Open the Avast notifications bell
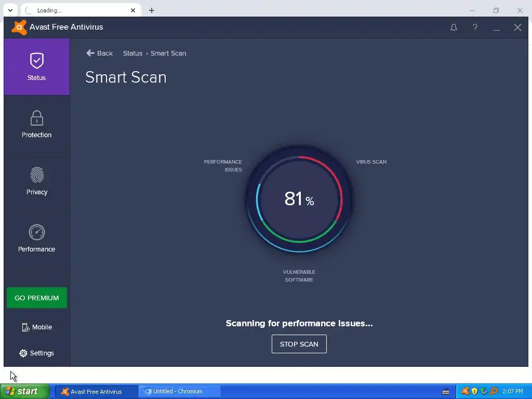This screenshot has width=532, height=399. (454, 27)
